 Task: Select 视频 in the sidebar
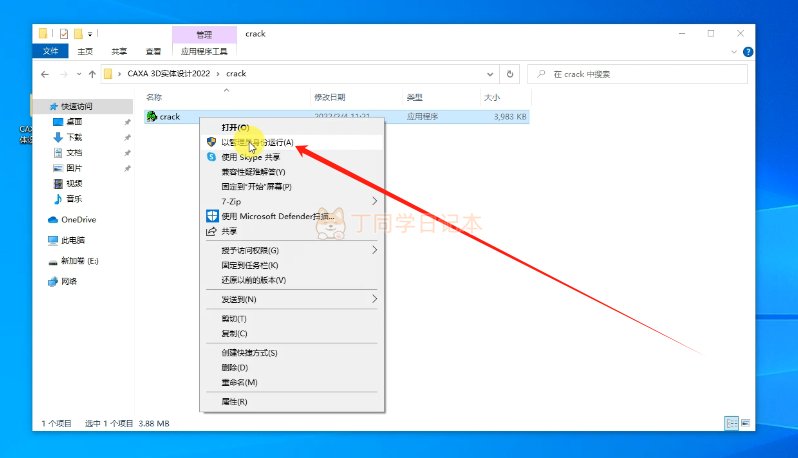tap(74, 183)
